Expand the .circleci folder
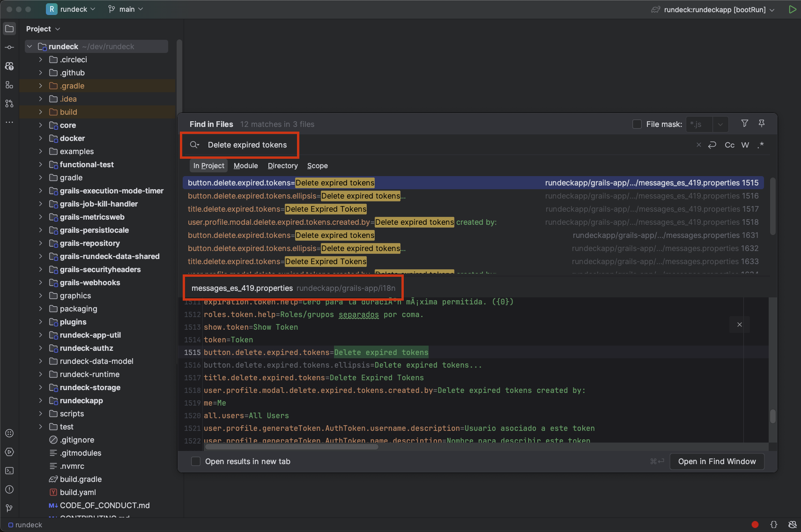The width and height of the screenshot is (801, 532). point(40,59)
